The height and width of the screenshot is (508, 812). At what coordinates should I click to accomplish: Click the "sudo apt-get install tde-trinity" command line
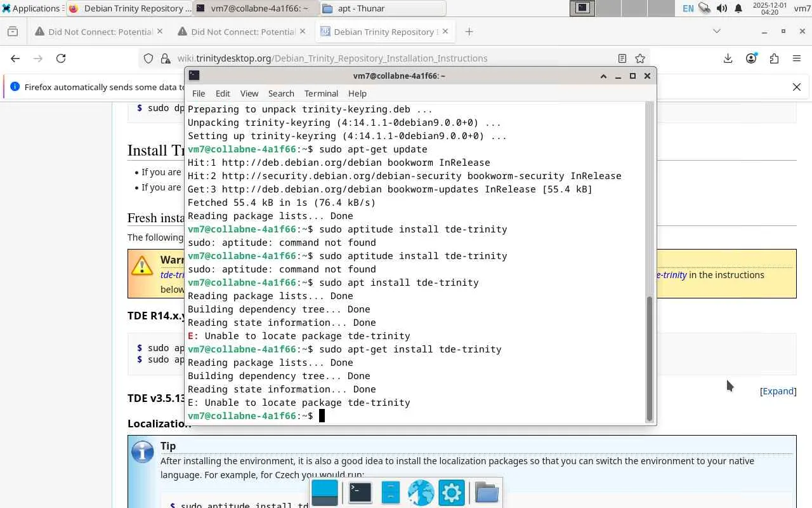pyautogui.click(x=410, y=349)
